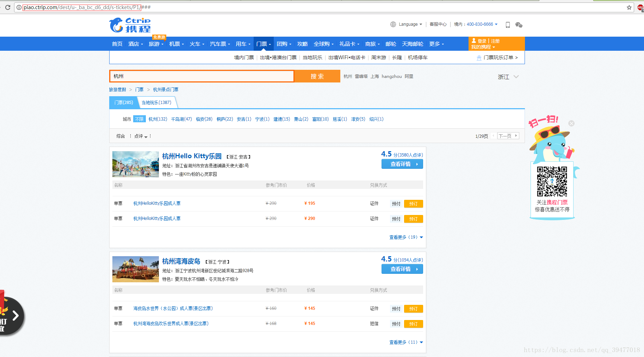Click 预订 for the ¥290 Hello Kitty ticket
This screenshot has width=644, height=357.
coord(414,219)
